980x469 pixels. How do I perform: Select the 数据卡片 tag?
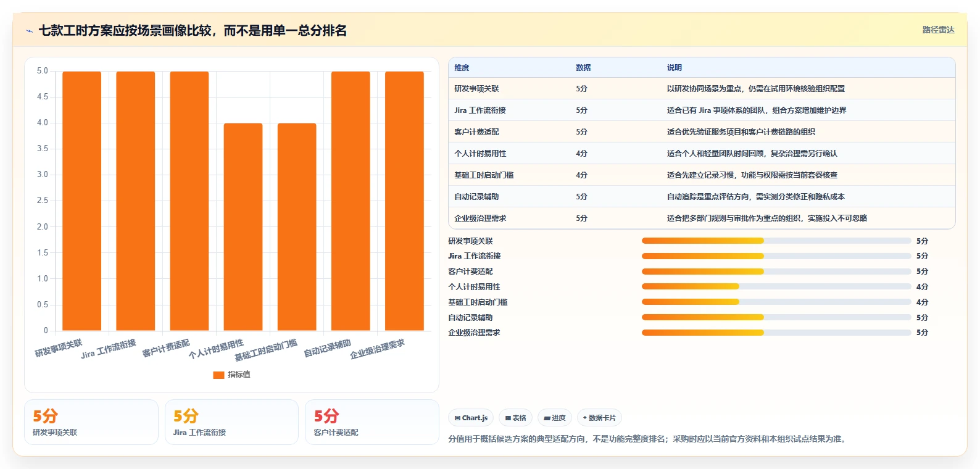[599, 418]
